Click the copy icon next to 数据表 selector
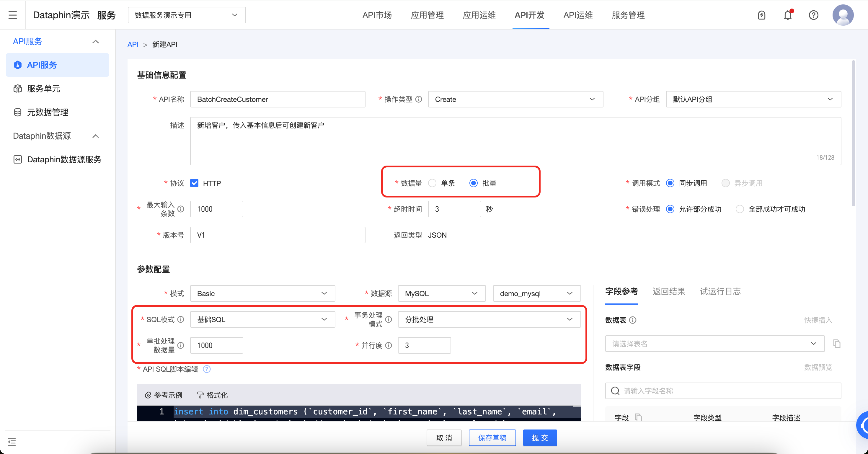The image size is (868, 454). click(837, 344)
